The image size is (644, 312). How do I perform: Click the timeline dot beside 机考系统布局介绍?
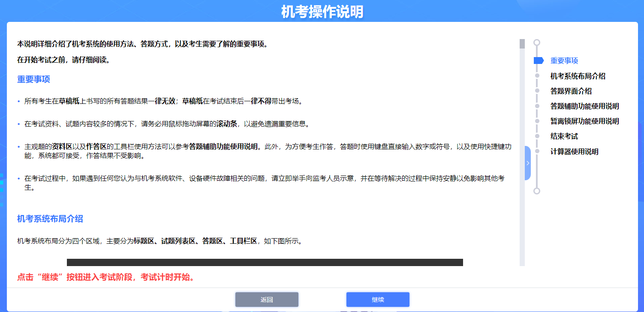536,76
